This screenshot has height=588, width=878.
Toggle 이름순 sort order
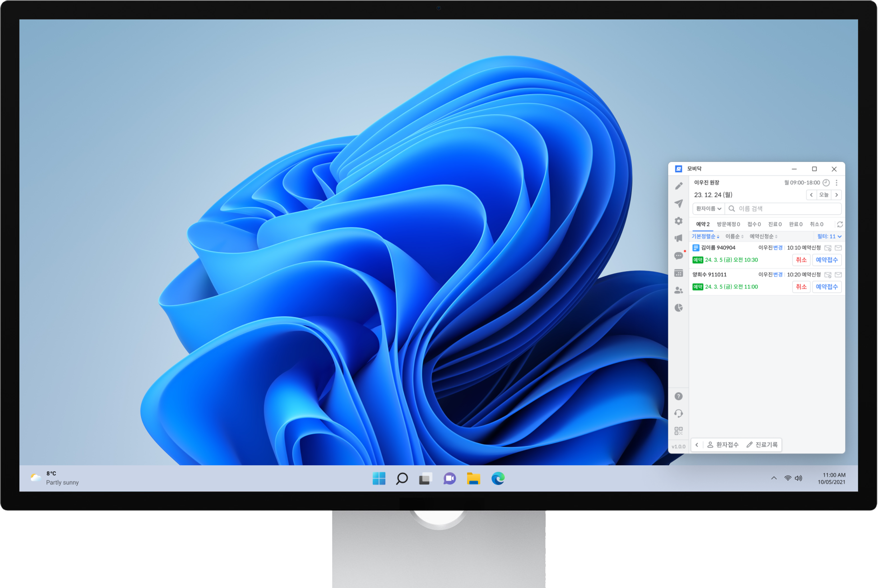[x=734, y=236]
